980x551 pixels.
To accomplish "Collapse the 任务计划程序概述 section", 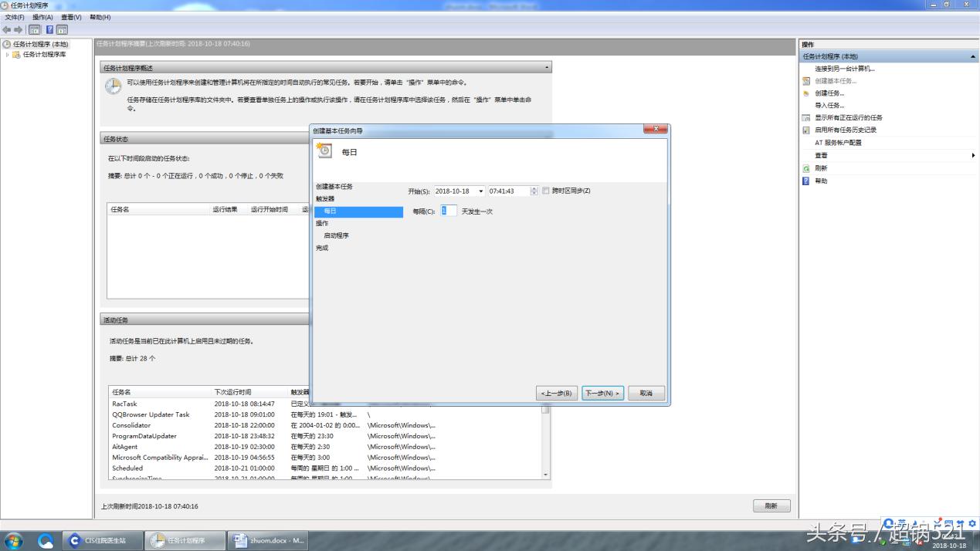I will (548, 68).
